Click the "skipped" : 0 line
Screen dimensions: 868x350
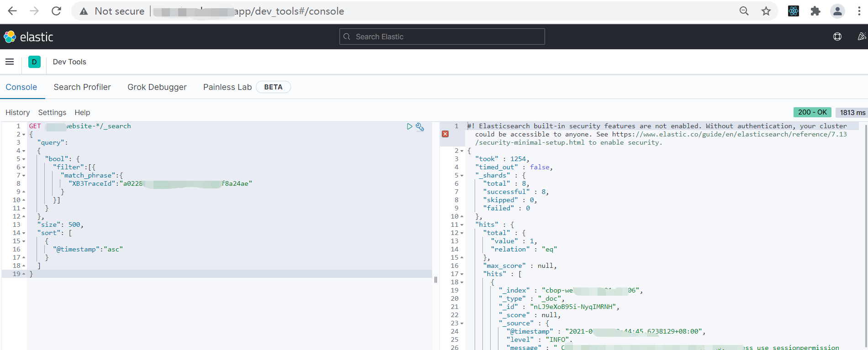[510, 200]
